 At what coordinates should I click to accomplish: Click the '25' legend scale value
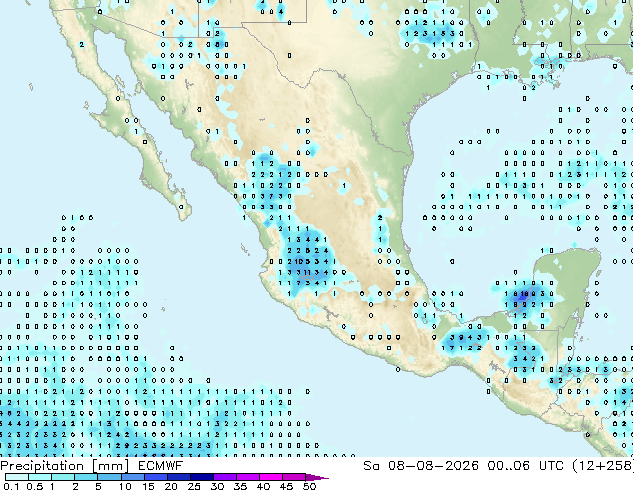tap(194, 486)
